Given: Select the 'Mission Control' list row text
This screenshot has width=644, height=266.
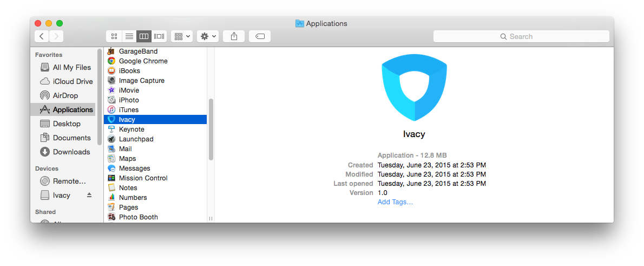Looking at the screenshot, I should [x=143, y=178].
